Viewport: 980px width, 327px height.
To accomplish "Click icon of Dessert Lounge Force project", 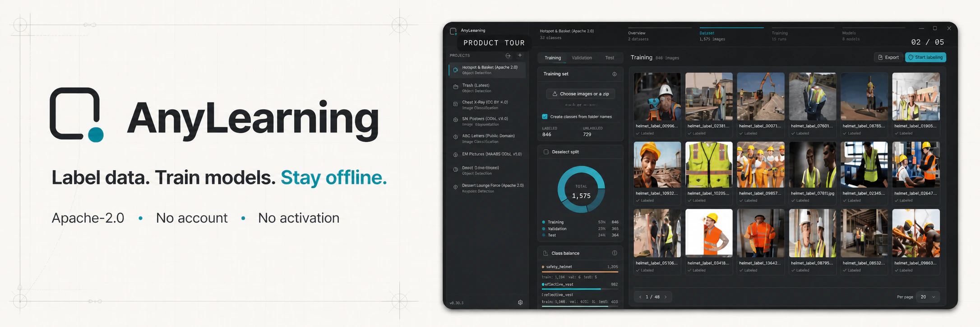I will point(455,187).
